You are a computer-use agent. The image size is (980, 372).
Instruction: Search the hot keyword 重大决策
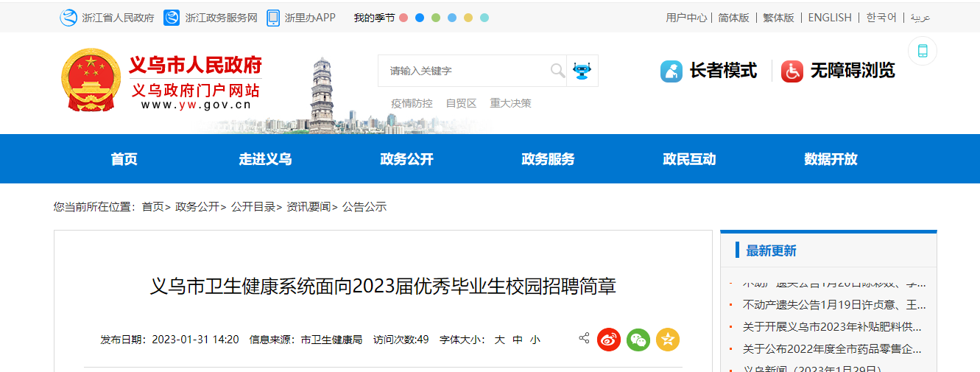tap(511, 103)
